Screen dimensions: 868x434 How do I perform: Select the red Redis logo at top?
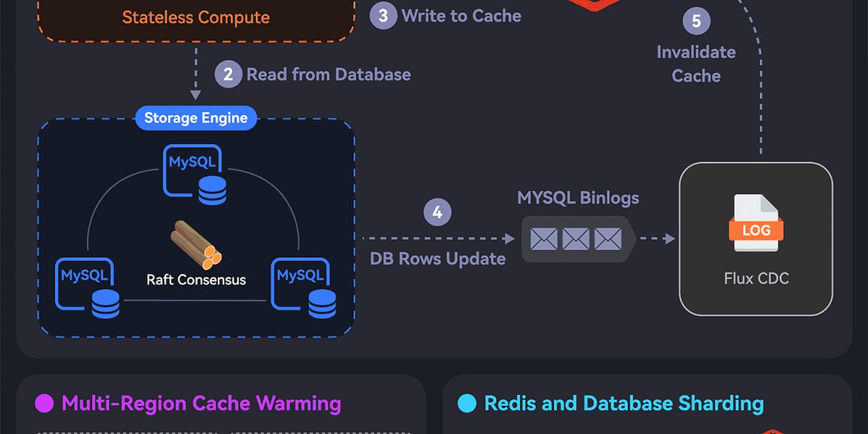(595, 7)
